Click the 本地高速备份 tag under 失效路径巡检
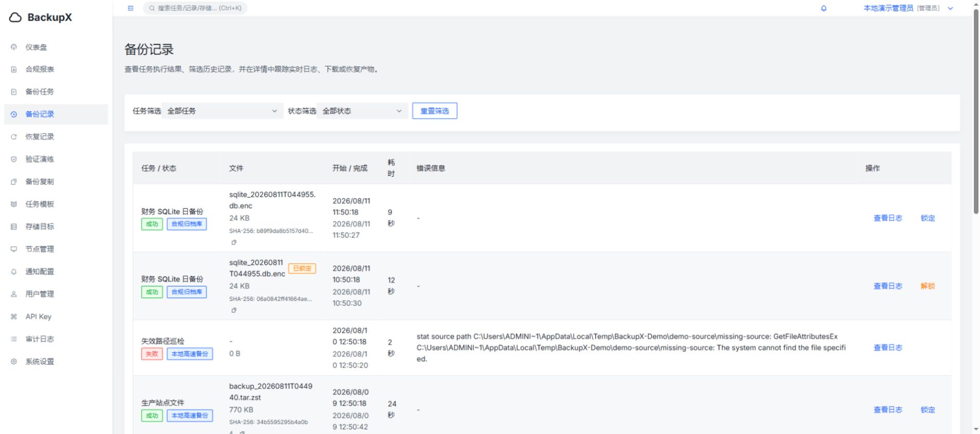980x434 pixels. coord(190,354)
